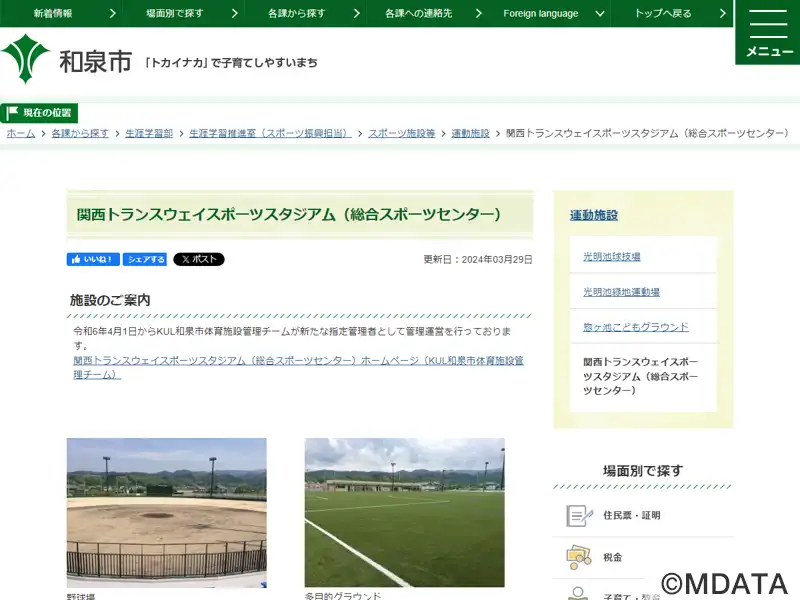
Task: Click the X ポスト share button
Action: (199, 259)
